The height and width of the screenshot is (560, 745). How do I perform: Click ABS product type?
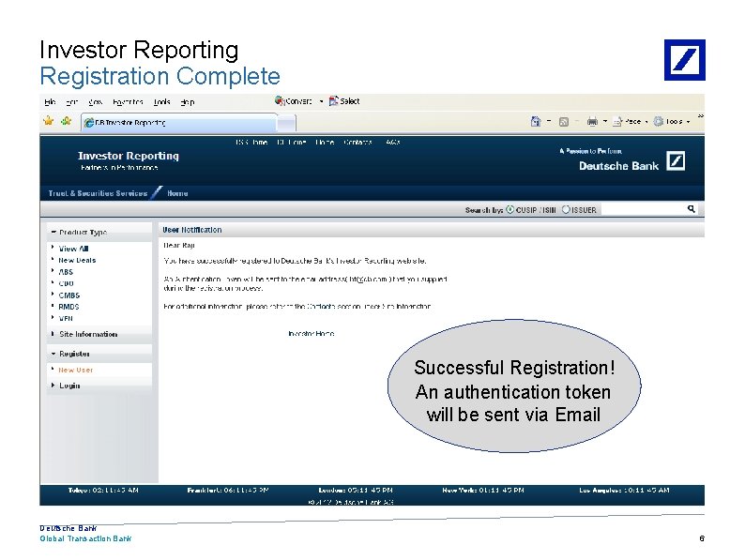tap(66, 272)
